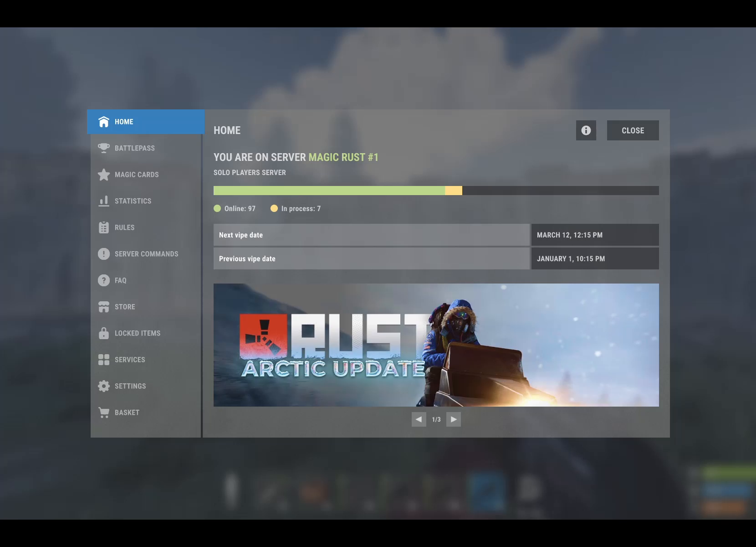Click the Settings gear icon

pos(104,386)
